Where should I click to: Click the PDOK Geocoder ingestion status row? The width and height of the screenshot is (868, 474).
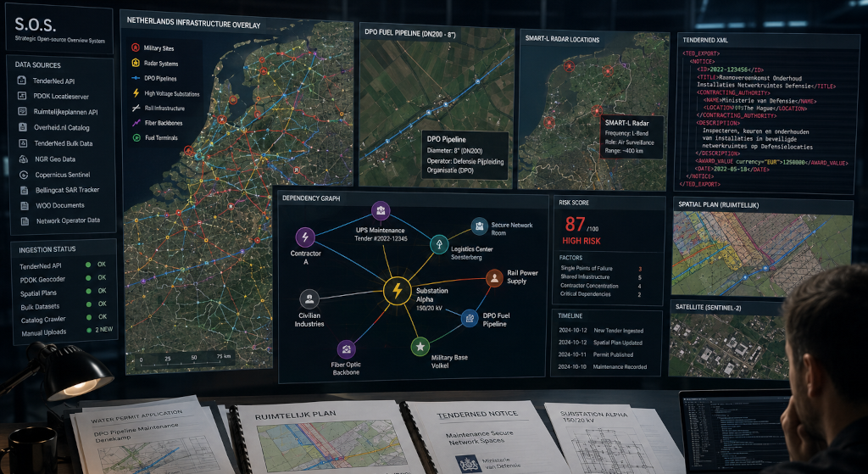click(x=63, y=278)
